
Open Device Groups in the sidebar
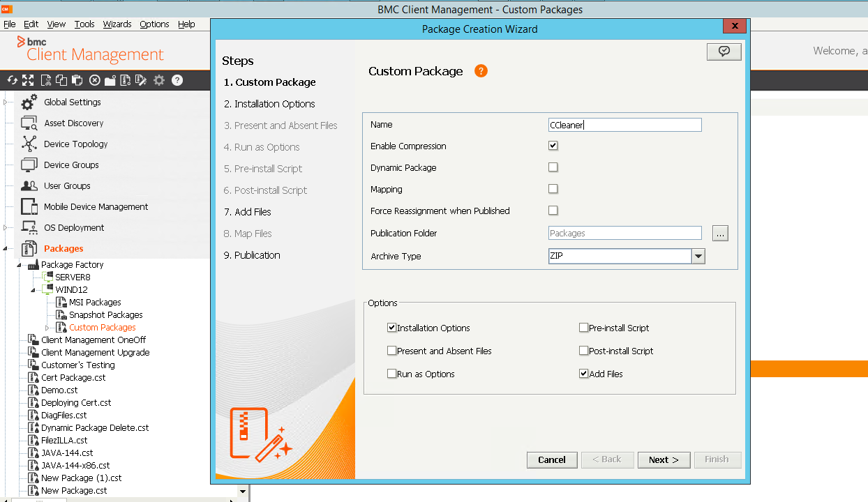tap(71, 165)
